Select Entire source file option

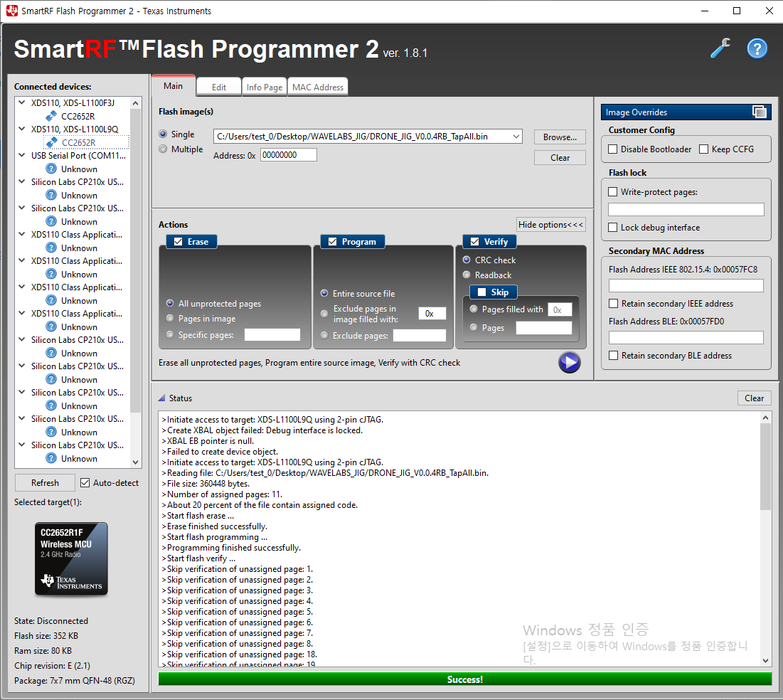tap(324, 293)
